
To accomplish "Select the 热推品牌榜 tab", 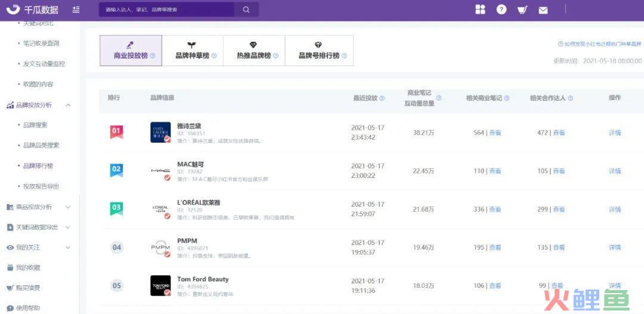I will coord(254,51).
